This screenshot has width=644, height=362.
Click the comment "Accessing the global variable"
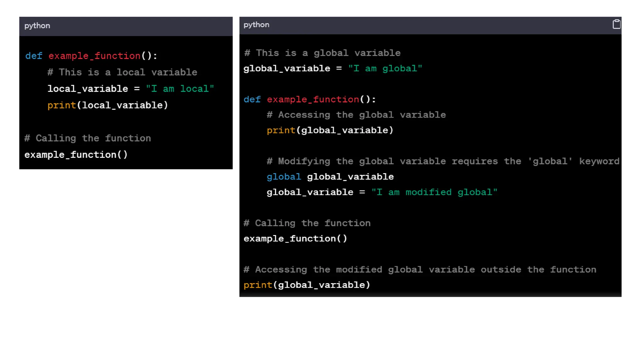(x=356, y=115)
